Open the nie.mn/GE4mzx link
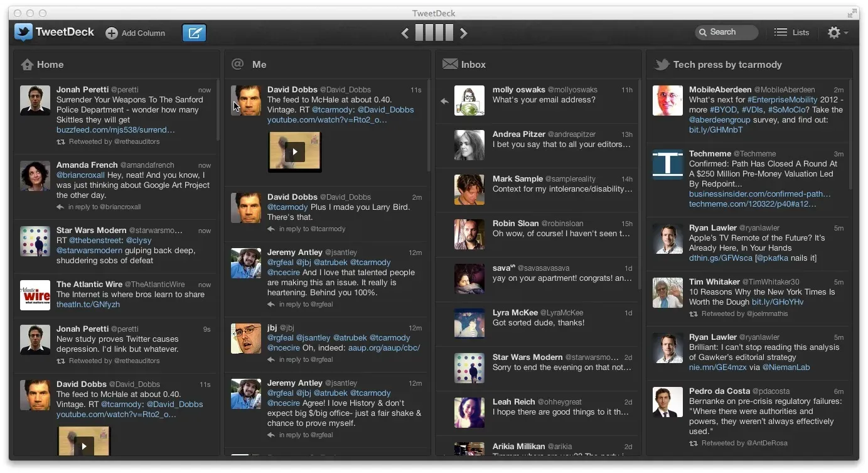The image size is (868, 473). [719, 367]
